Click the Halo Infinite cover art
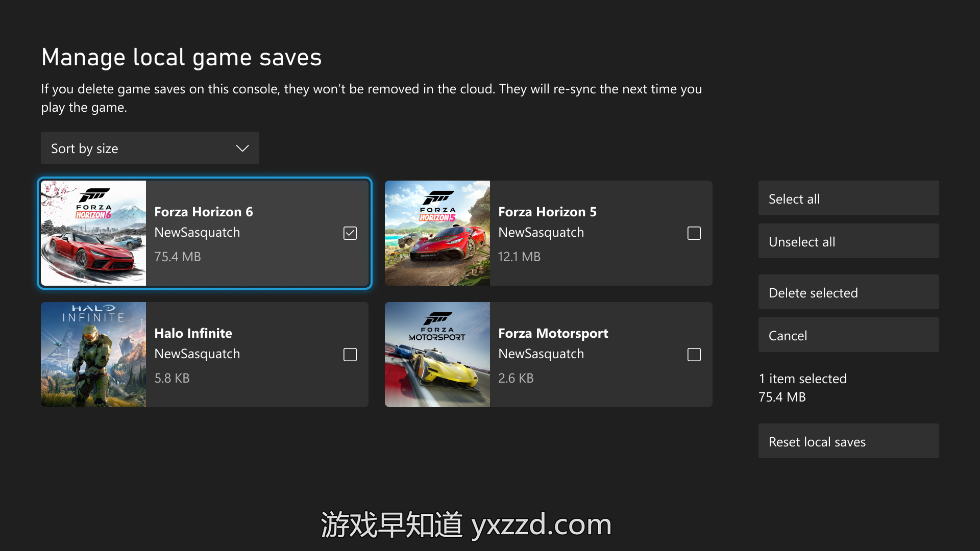 93,355
